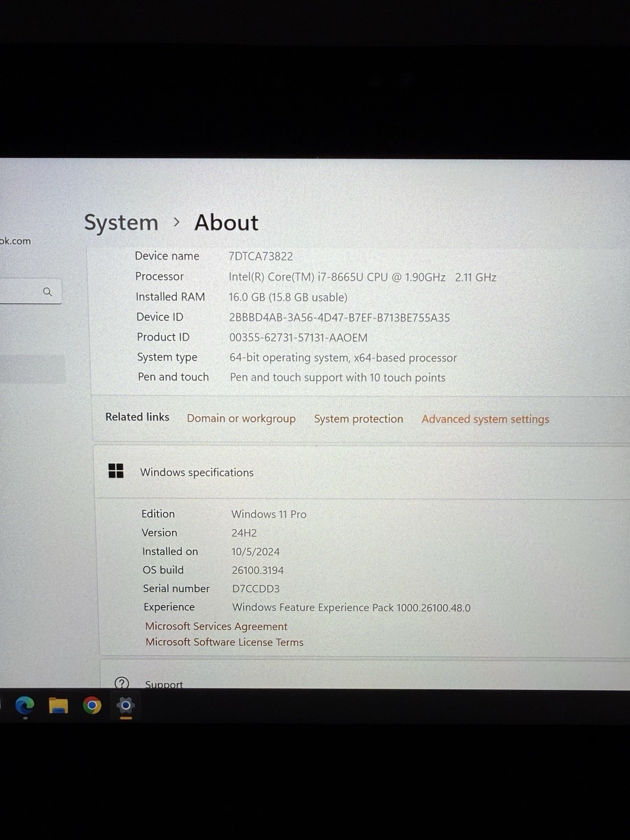
Task: Click the About page heading
Action: [x=226, y=223]
